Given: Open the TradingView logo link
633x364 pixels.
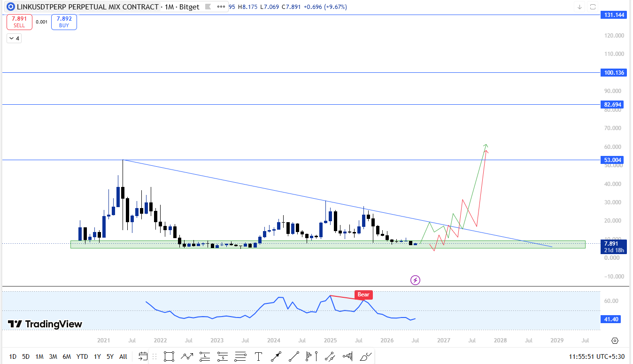Looking at the screenshot, I should click(45, 324).
